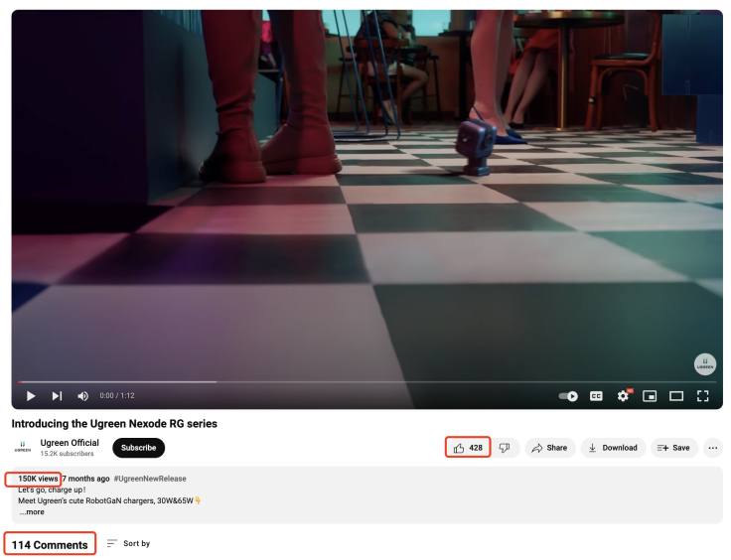Open the more actions menu
Viewport: 731px width, 560px height.
[713, 448]
